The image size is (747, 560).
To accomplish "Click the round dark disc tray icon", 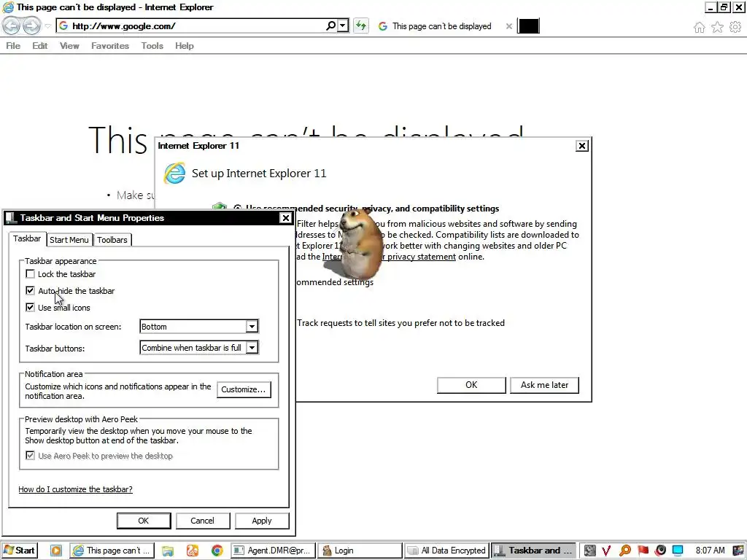I will tap(661, 551).
